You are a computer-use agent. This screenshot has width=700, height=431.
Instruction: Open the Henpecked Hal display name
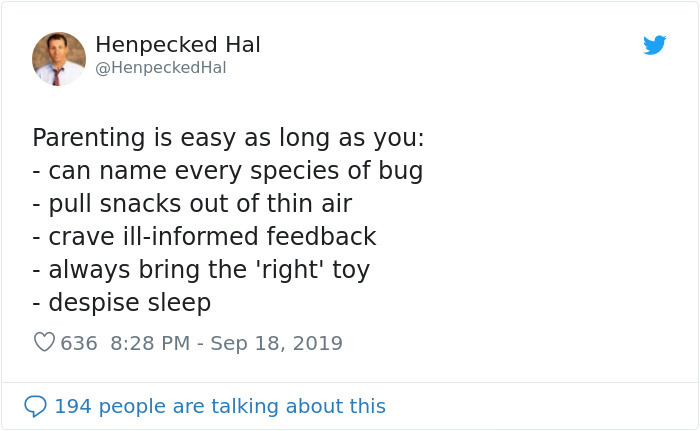[178, 45]
